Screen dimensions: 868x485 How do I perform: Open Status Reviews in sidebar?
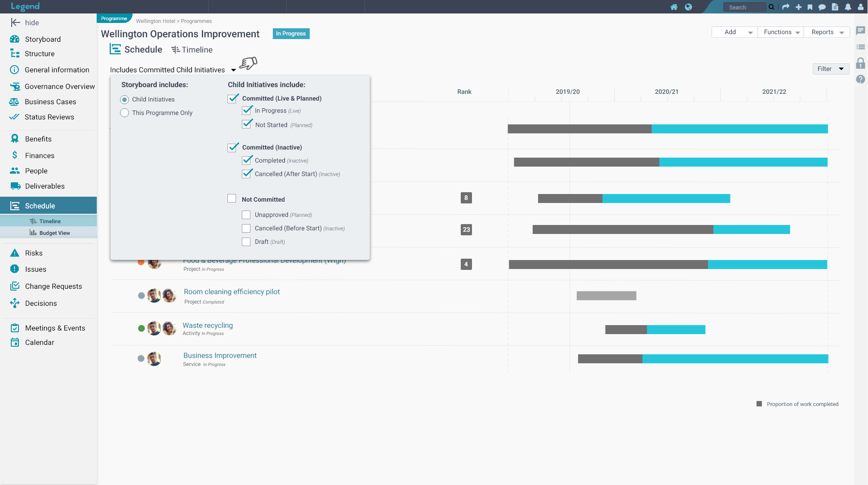49,117
